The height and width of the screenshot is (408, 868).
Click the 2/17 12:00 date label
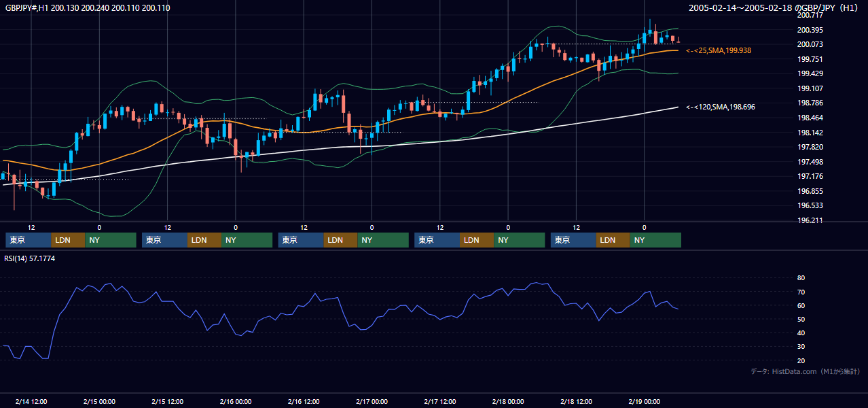(x=440, y=401)
